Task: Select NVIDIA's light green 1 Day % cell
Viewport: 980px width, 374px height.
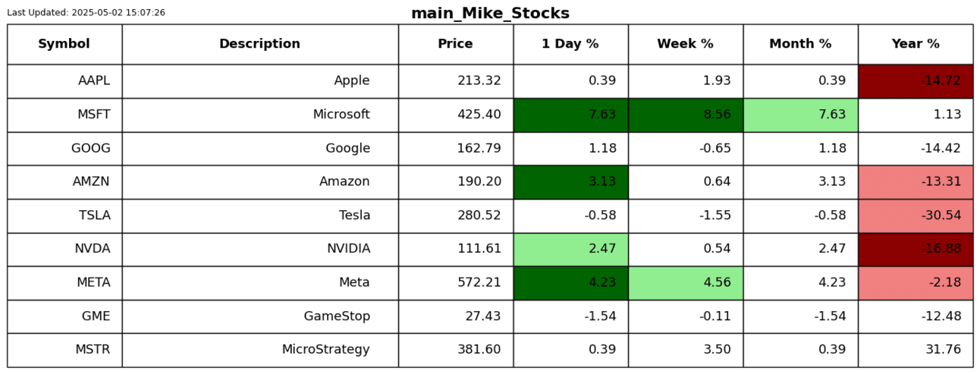Action: pyautogui.click(x=570, y=249)
